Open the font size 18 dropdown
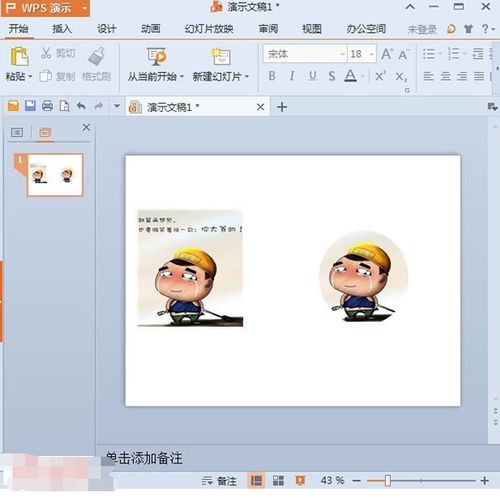Image resolution: width=500 pixels, height=498 pixels. [371, 54]
